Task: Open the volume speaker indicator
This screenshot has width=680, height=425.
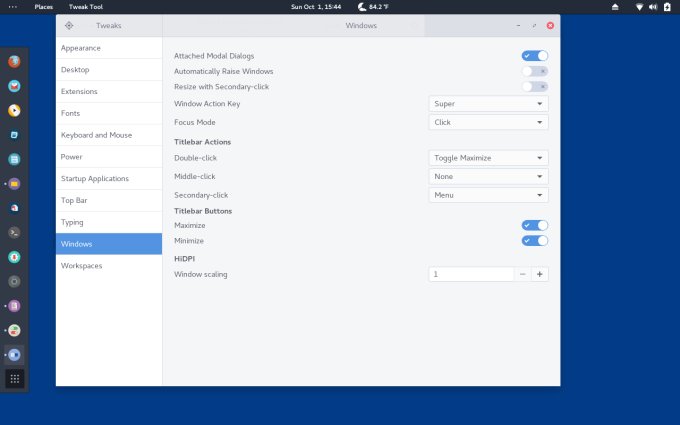Action: click(x=653, y=7)
